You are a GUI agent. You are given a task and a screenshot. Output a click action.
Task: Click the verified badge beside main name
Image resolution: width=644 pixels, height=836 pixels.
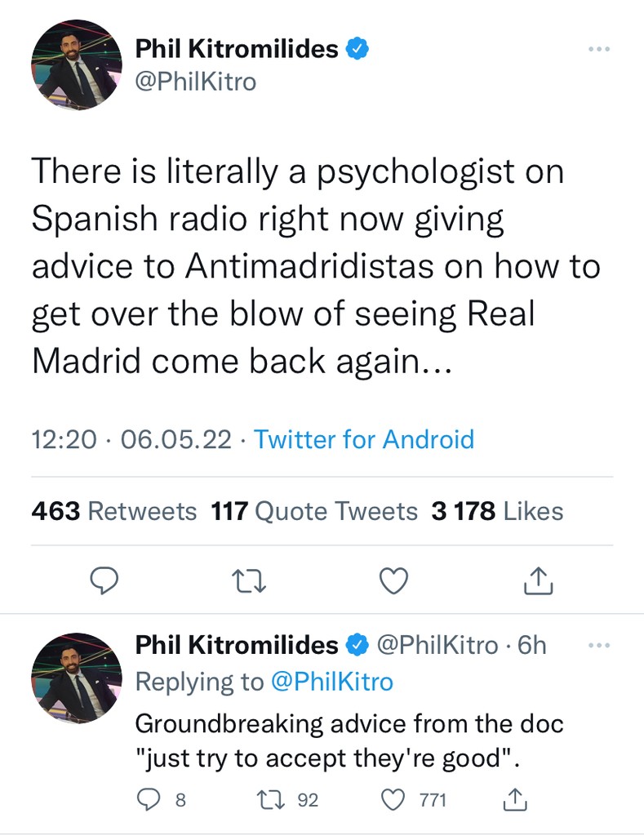[x=358, y=49]
